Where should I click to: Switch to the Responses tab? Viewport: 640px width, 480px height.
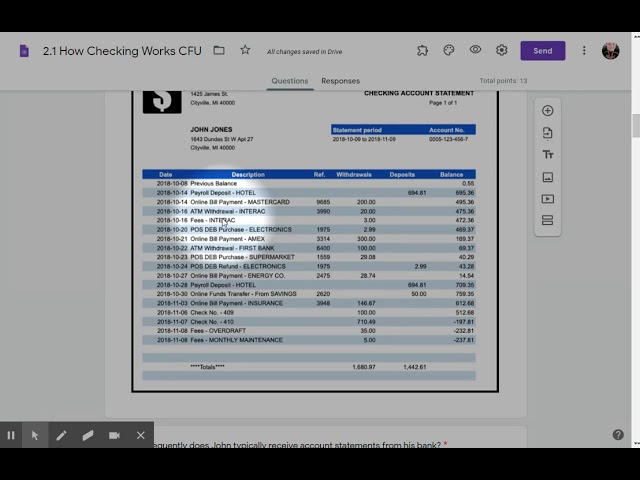(340, 81)
